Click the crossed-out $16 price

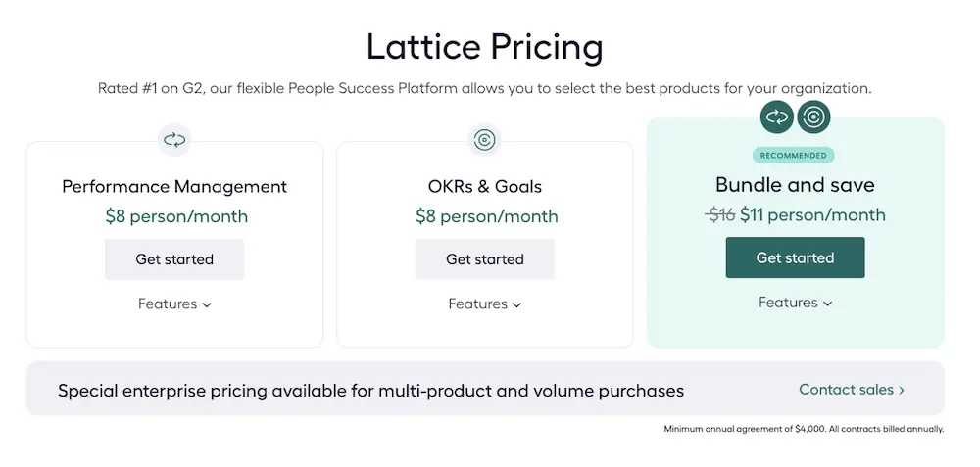pyautogui.click(x=720, y=215)
